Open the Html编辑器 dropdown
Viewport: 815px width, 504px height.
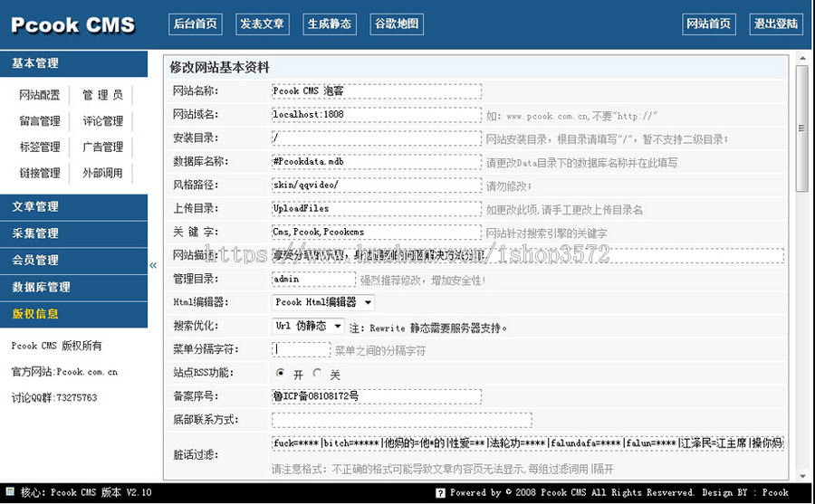coord(322,302)
